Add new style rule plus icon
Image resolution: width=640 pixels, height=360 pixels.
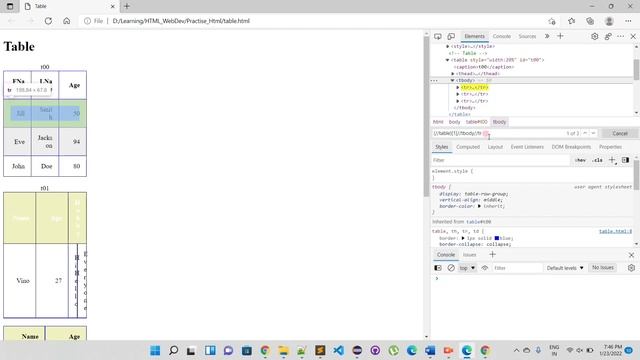(x=612, y=160)
